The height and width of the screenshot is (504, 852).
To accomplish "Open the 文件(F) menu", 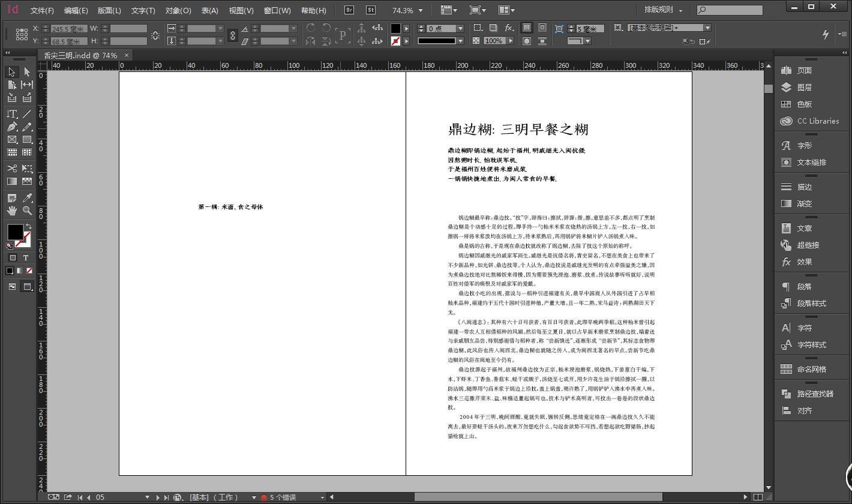I will [x=42, y=10].
